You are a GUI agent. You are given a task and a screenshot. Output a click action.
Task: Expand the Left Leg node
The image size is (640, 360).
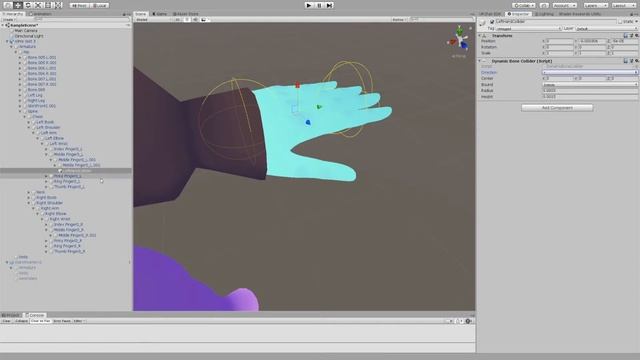coord(20,95)
